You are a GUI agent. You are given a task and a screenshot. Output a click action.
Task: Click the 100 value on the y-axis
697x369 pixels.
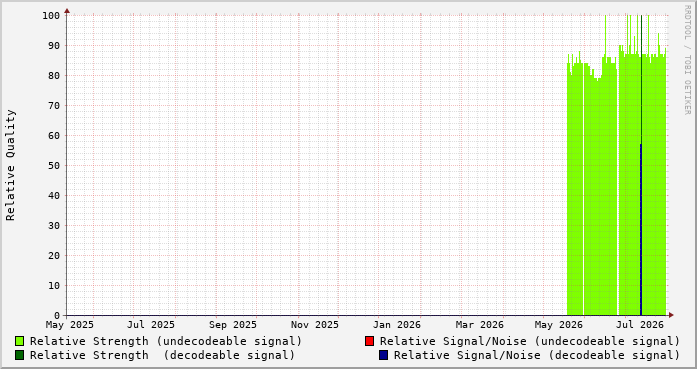[51, 16]
